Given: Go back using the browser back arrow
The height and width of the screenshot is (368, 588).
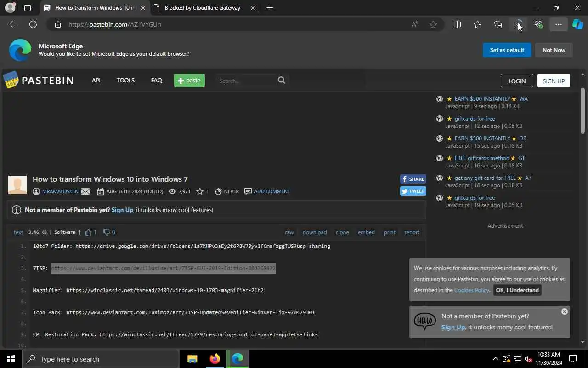Looking at the screenshot, I should pos(13,24).
